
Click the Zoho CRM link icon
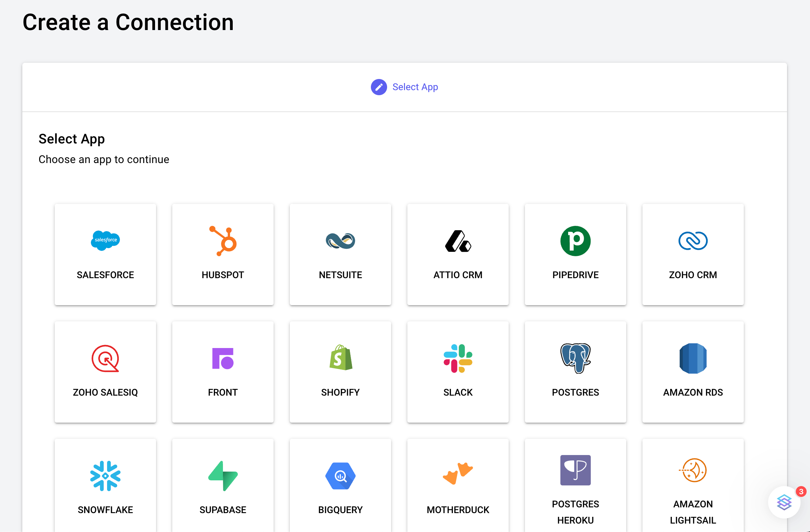click(x=692, y=241)
